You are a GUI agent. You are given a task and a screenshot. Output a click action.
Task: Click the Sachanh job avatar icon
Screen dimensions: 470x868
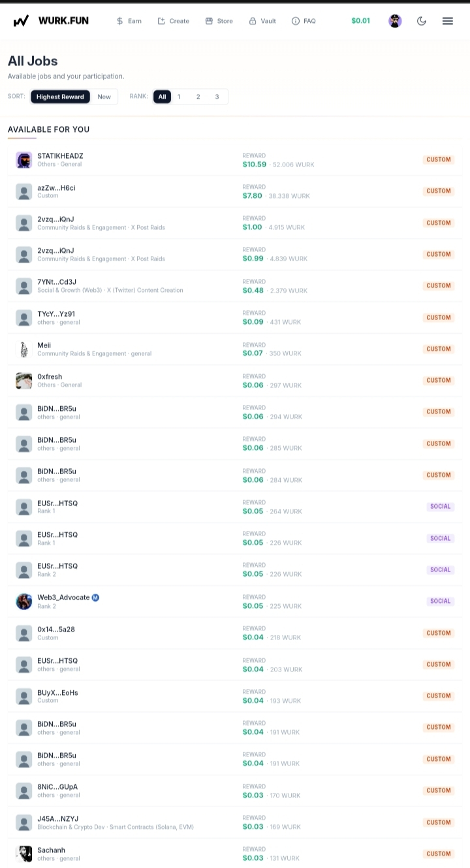coord(24,854)
